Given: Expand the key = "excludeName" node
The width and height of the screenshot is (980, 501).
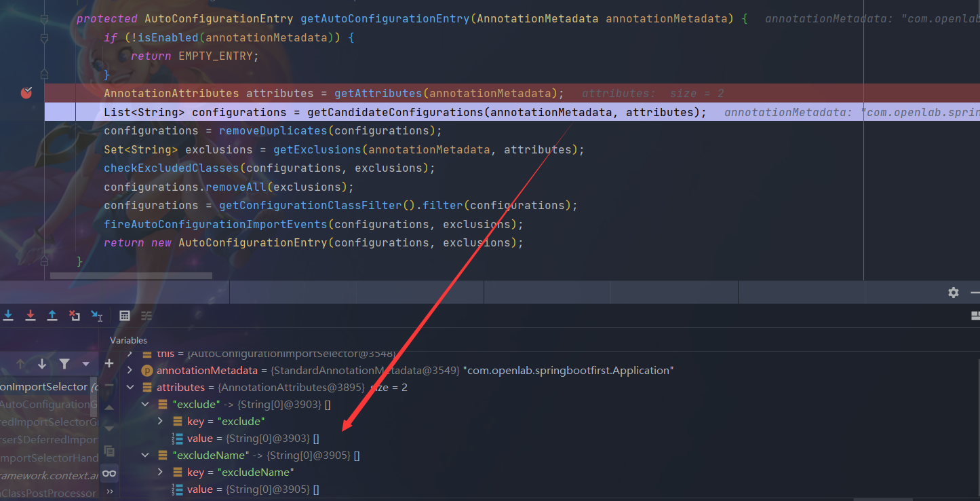Looking at the screenshot, I should coord(161,472).
